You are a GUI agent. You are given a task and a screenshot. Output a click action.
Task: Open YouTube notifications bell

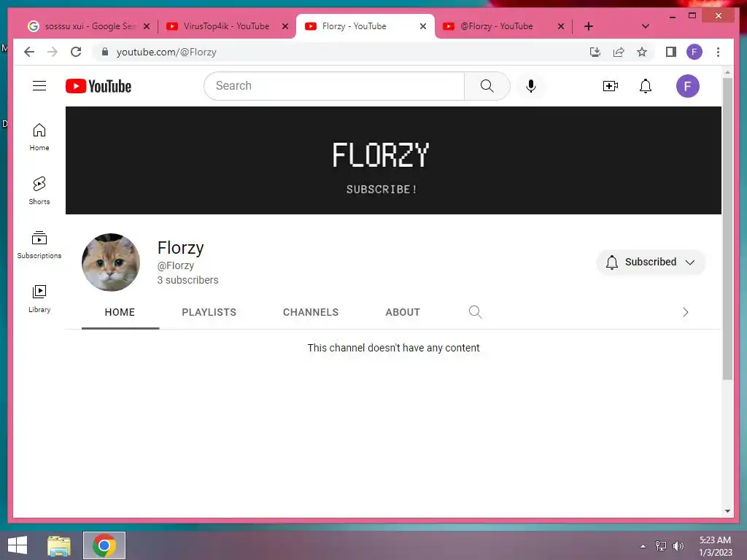pyautogui.click(x=645, y=86)
